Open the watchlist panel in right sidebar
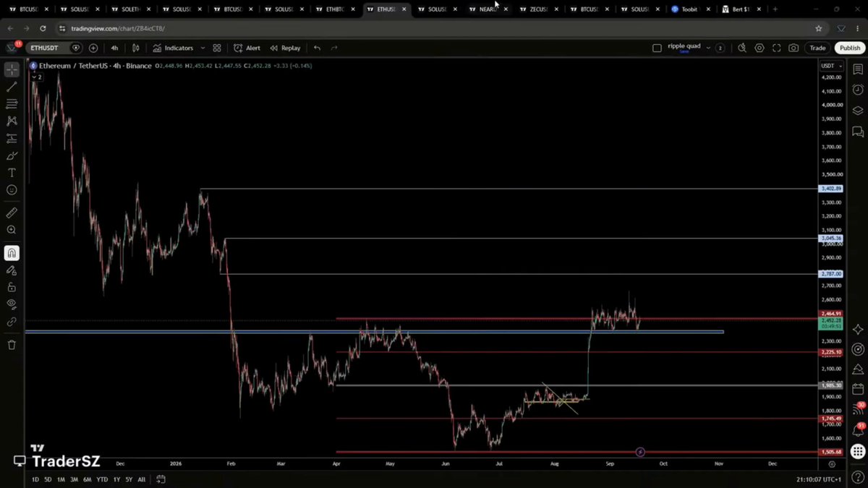Image resolution: width=868 pixels, height=488 pixels. (x=858, y=70)
